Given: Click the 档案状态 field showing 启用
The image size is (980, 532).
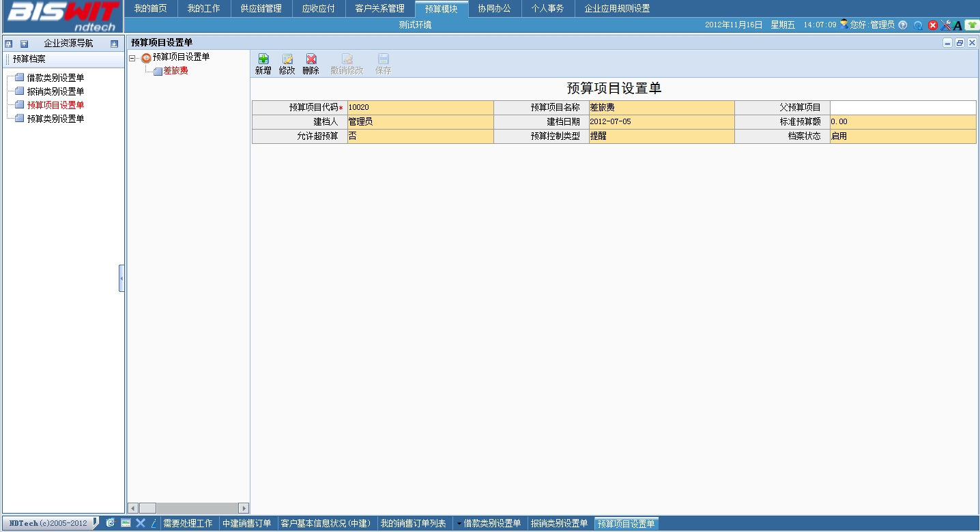Looking at the screenshot, I should click(903, 136).
